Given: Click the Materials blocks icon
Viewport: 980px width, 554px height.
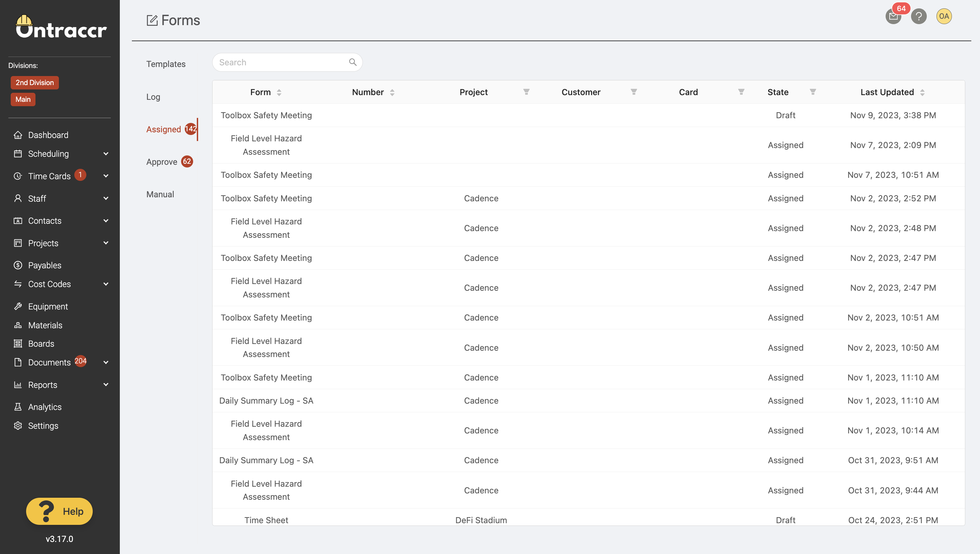Looking at the screenshot, I should 18,325.
